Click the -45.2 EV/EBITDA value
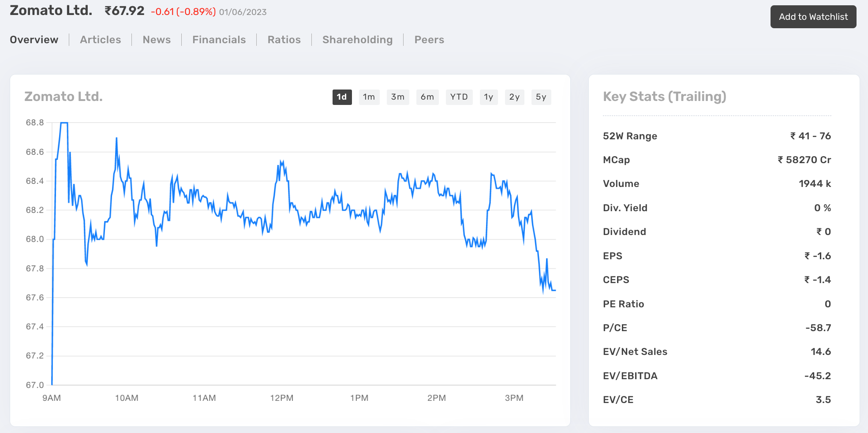This screenshot has height=433, width=868. tap(817, 376)
